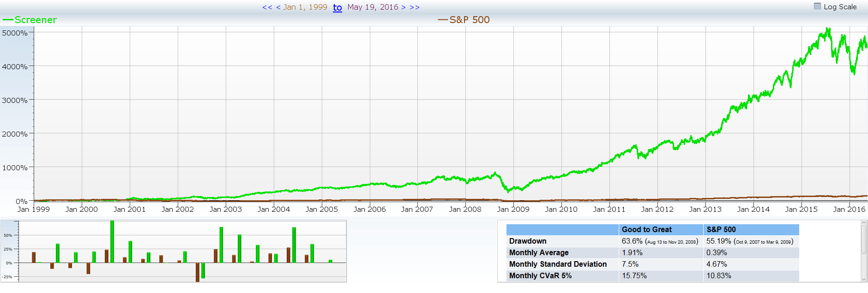
Task: Click the << earliest date navigation link
Action: tap(267, 7)
